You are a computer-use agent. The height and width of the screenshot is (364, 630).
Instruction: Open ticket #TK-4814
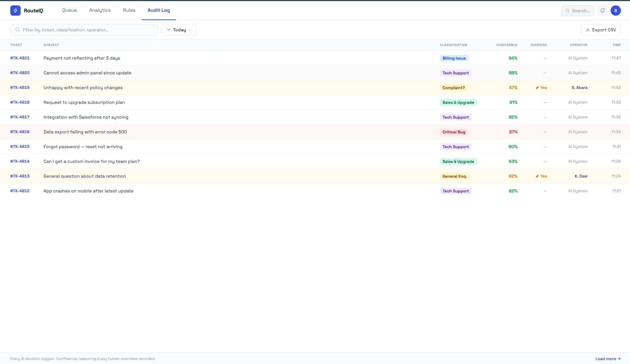pos(20,161)
